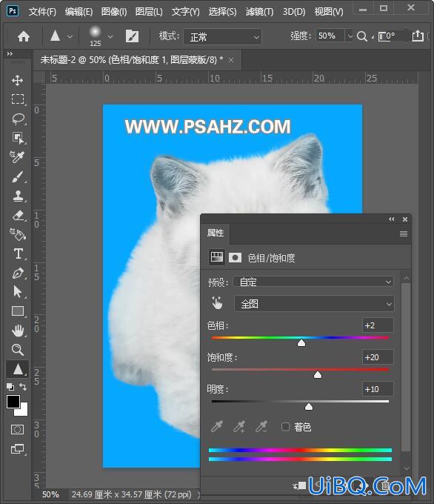This screenshot has height=504, width=434.
Task: Click the 色相 hue slider handle
Action: pyautogui.click(x=301, y=343)
